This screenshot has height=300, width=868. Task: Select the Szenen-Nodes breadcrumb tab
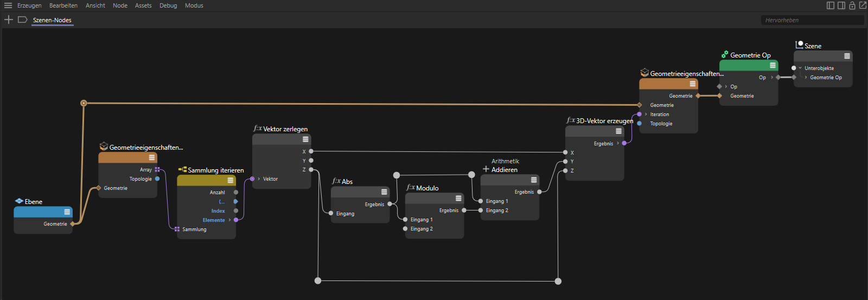[52, 20]
